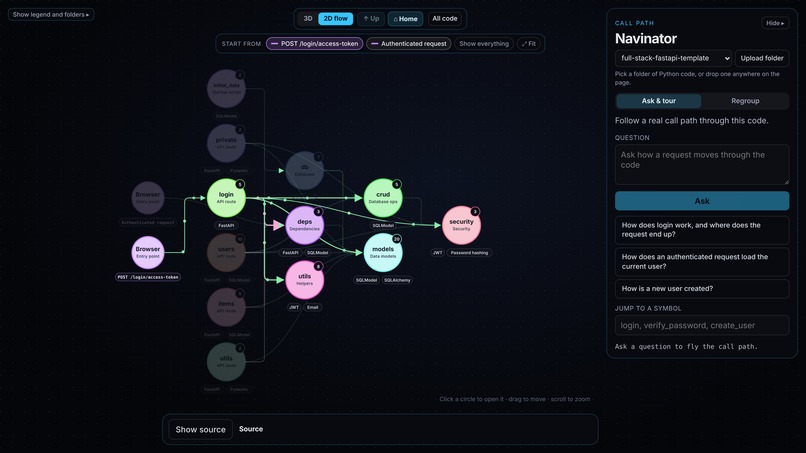The width and height of the screenshot is (806, 453).
Task: Open the crud Database ops node
Action: (x=383, y=198)
